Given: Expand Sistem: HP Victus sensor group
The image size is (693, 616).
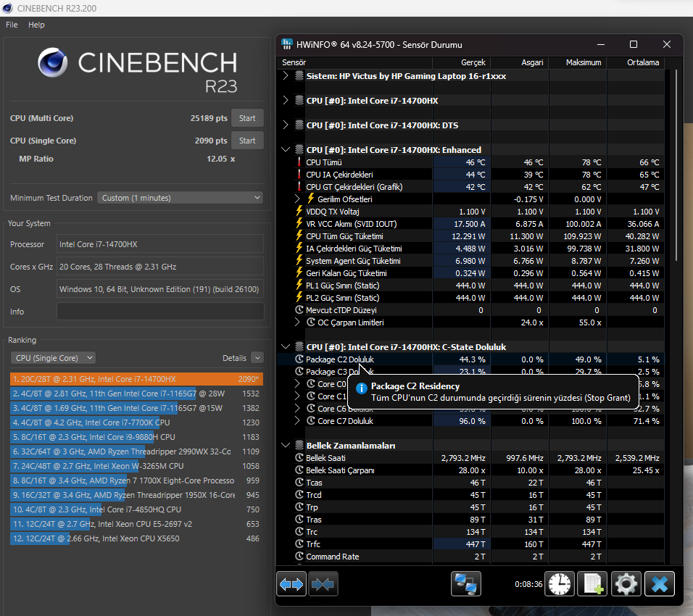Looking at the screenshot, I should [x=286, y=75].
